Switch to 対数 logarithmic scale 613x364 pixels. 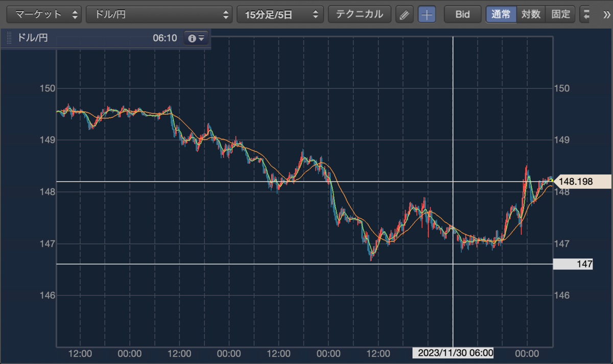(531, 14)
